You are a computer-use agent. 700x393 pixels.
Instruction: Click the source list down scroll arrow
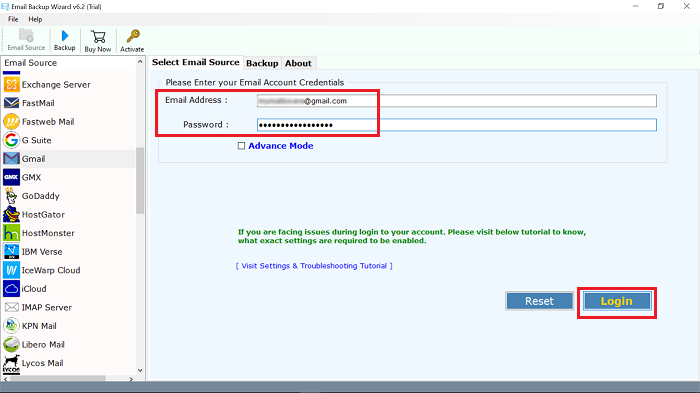point(140,370)
